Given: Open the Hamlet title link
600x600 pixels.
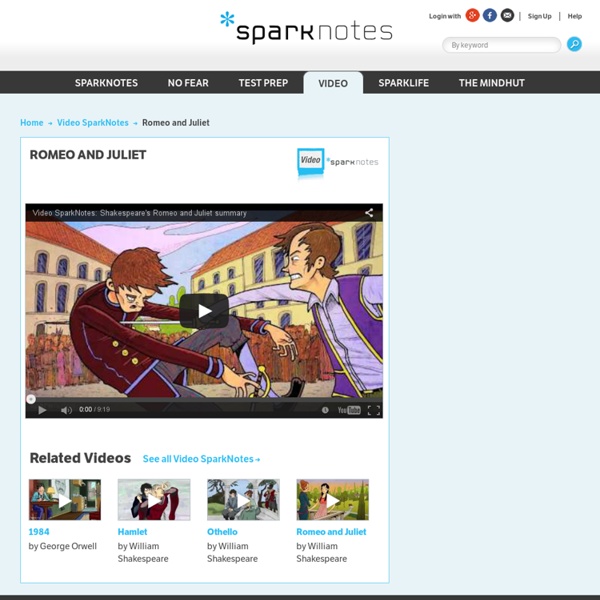Looking at the screenshot, I should pos(132,532).
